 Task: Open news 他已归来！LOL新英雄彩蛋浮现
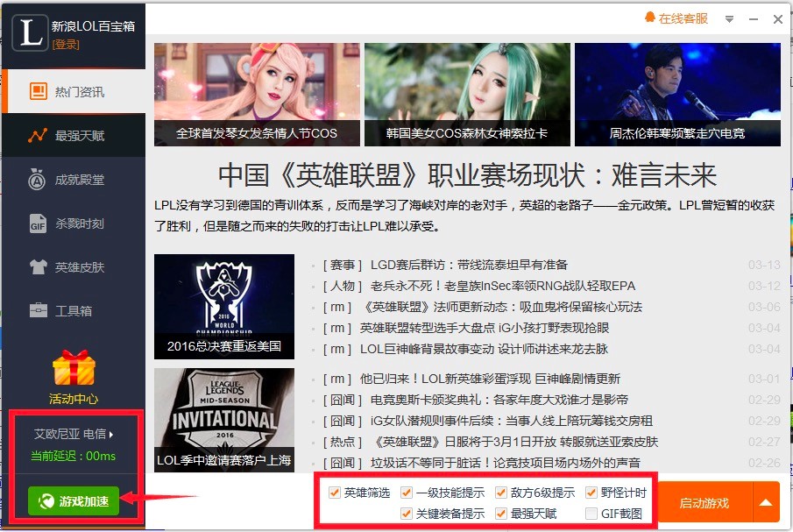click(x=490, y=379)
